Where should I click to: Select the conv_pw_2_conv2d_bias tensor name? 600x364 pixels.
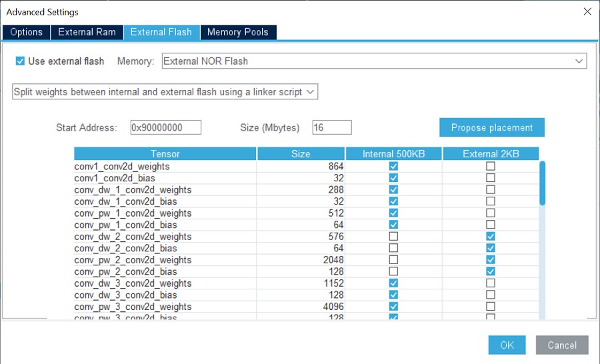click(x=125, y=271)
